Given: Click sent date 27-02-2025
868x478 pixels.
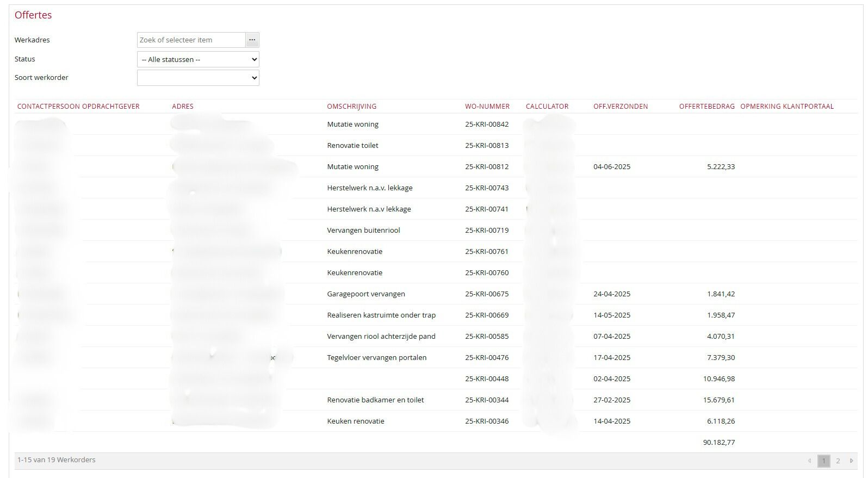Looking at the screenshot, I should [612, 400].
